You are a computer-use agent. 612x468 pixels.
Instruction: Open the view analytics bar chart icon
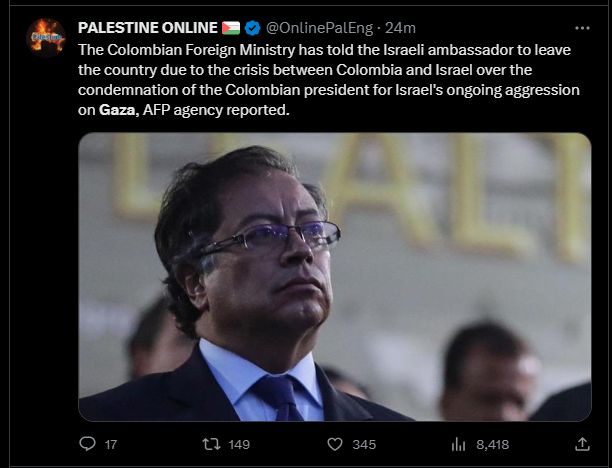point(459,443)
